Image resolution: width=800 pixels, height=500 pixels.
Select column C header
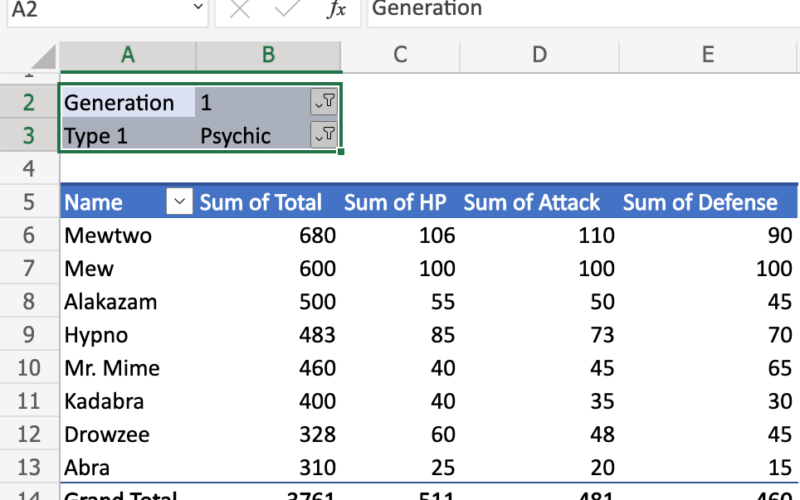point(401,55)
